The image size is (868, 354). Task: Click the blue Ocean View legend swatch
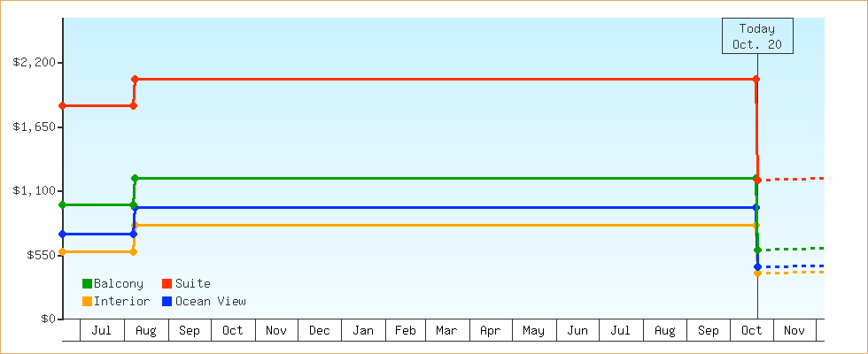pyautogui.click(x=167, y=302)
